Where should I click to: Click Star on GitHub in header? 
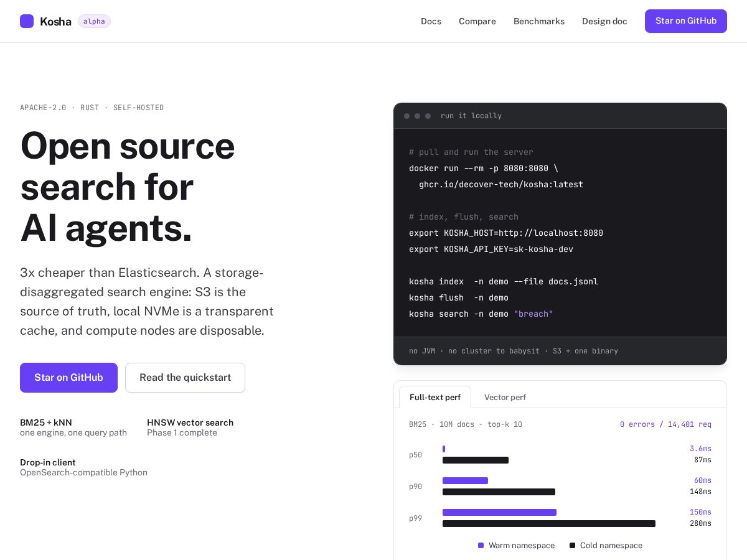686,21
